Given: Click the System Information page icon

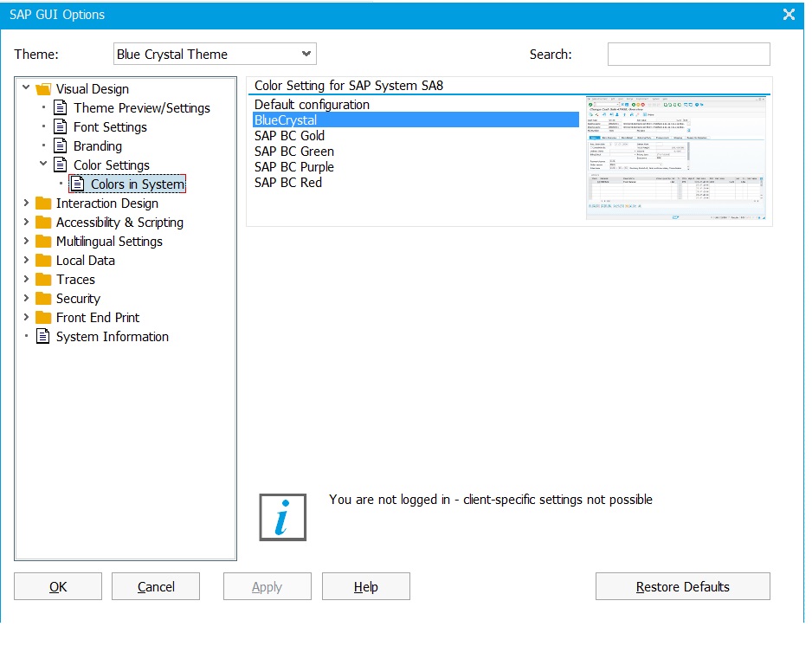Looking at the screenshot, I should (x=43, y=336).
